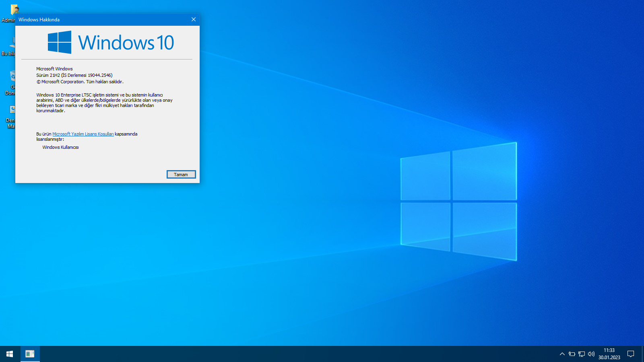
Task: Select the Denetim Masası desktop icon
Action: point(12,110)
